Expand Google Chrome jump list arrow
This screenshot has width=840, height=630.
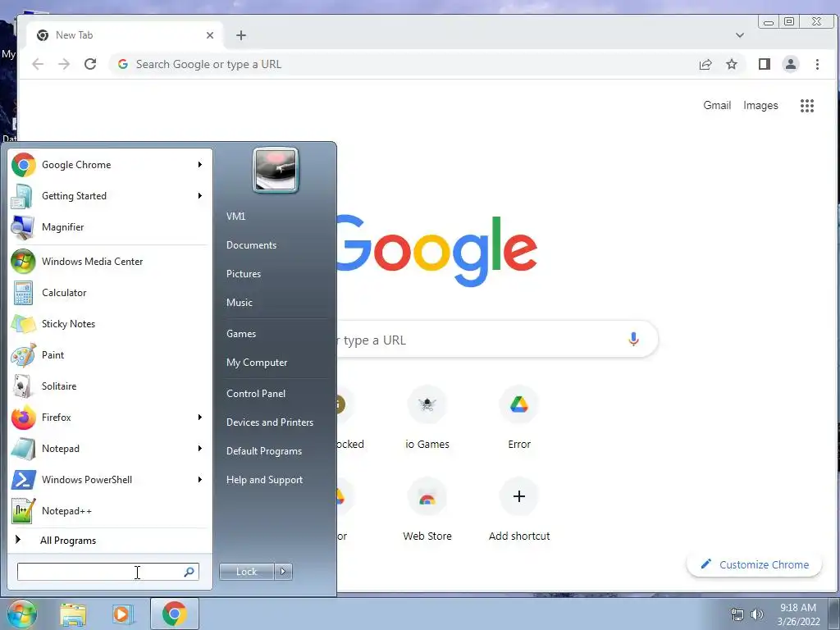click(x=200, y=164)
